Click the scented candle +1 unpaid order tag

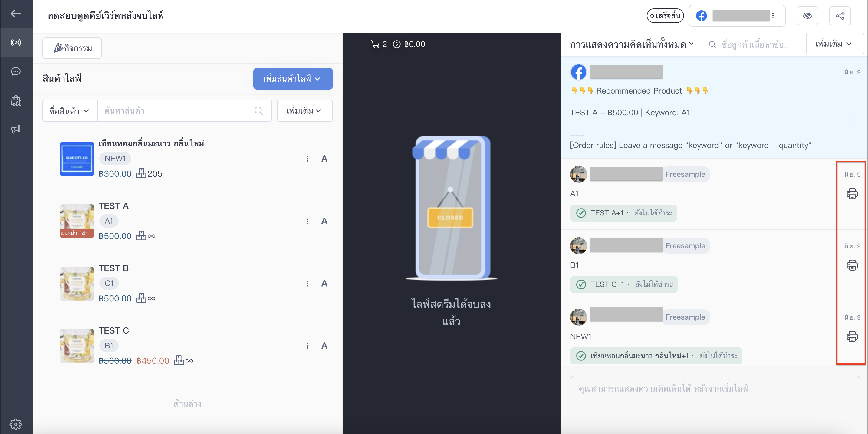[x=656, y=356]
